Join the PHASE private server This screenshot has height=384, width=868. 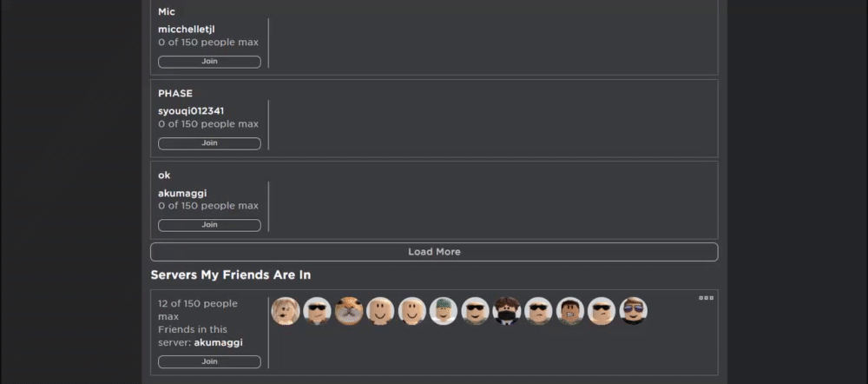coord(209,143)
